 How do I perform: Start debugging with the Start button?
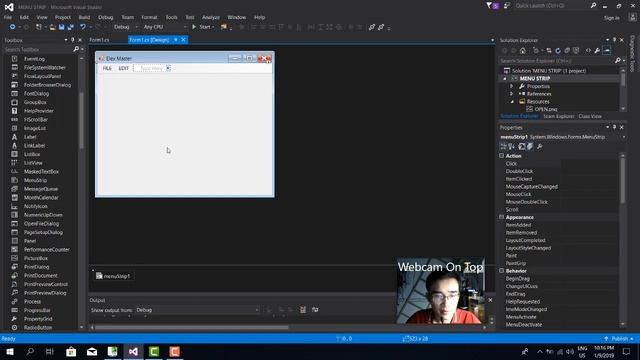202,27
